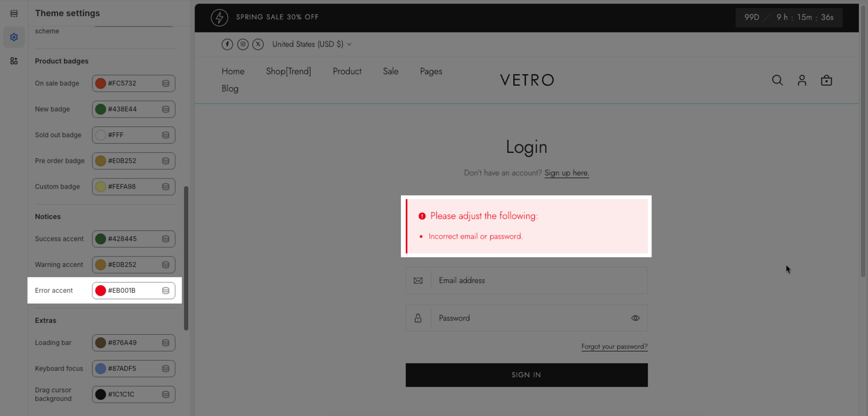The image size is (868, 416).
Task: Open the sections panel icon in sidebar
Action: tap(14, 14)
